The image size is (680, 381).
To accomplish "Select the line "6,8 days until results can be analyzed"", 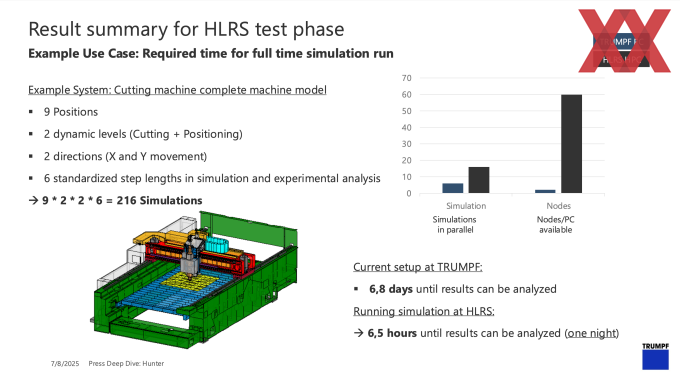I will click(x=463, y=289).
